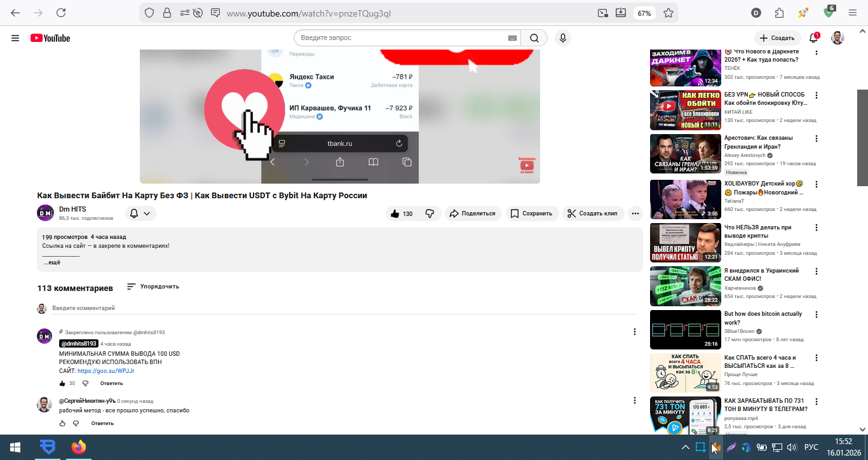Open Windows Start menu
The height and width of the screenshot is (460, 868).
[15, 447]
